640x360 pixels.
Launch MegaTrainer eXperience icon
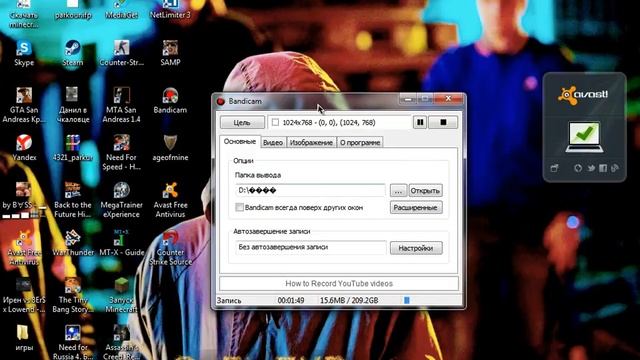coord(121,191)
